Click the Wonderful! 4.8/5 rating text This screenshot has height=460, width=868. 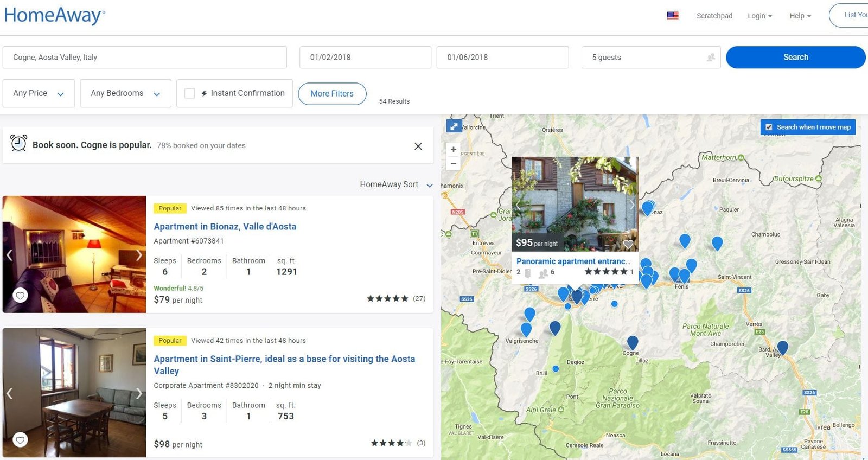tap(178, 289)
